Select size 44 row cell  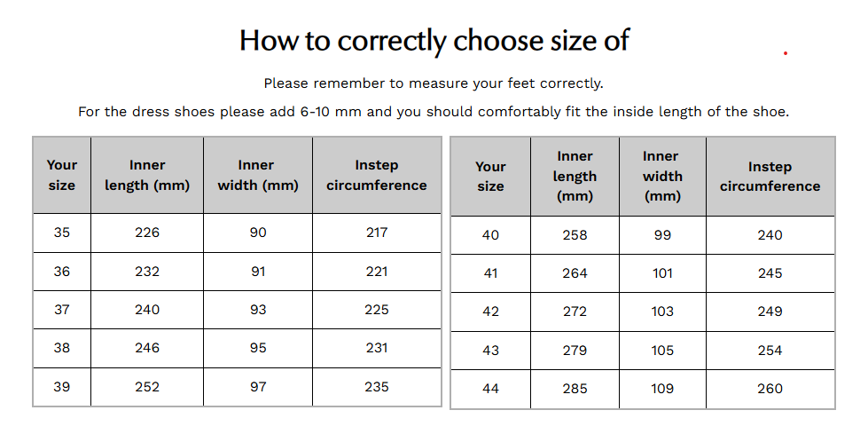pyautogui.click(x=490, y=389)
